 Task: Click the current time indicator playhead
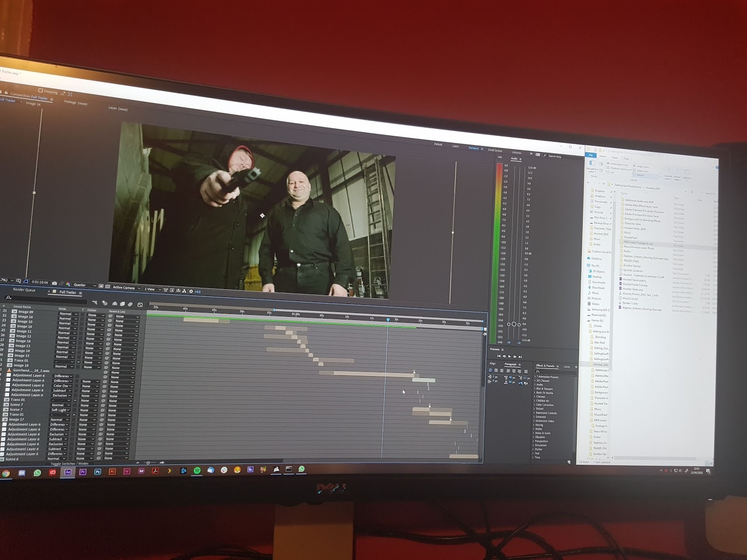388,320
